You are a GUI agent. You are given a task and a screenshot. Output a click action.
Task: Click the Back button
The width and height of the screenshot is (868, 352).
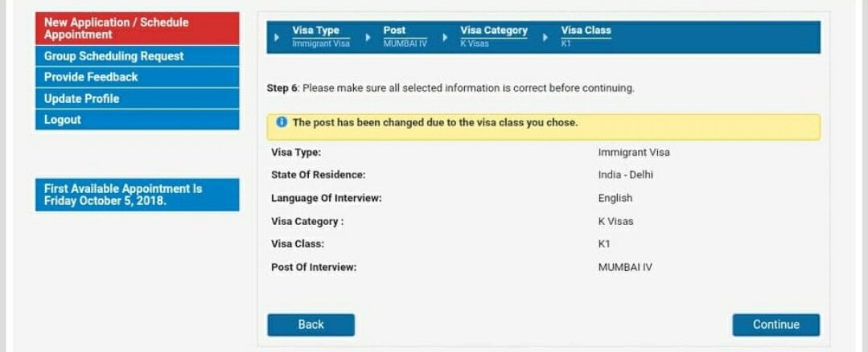[x=311, y=325]
